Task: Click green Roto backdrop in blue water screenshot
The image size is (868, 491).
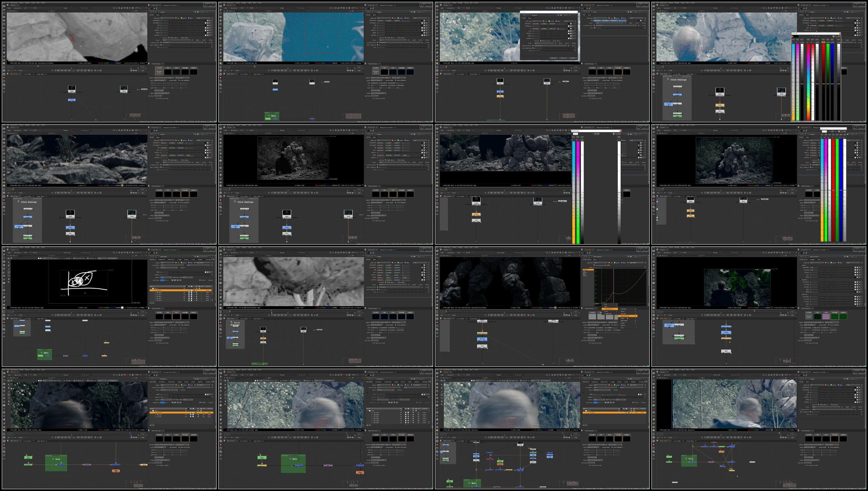Action: [x=272, y=116]
